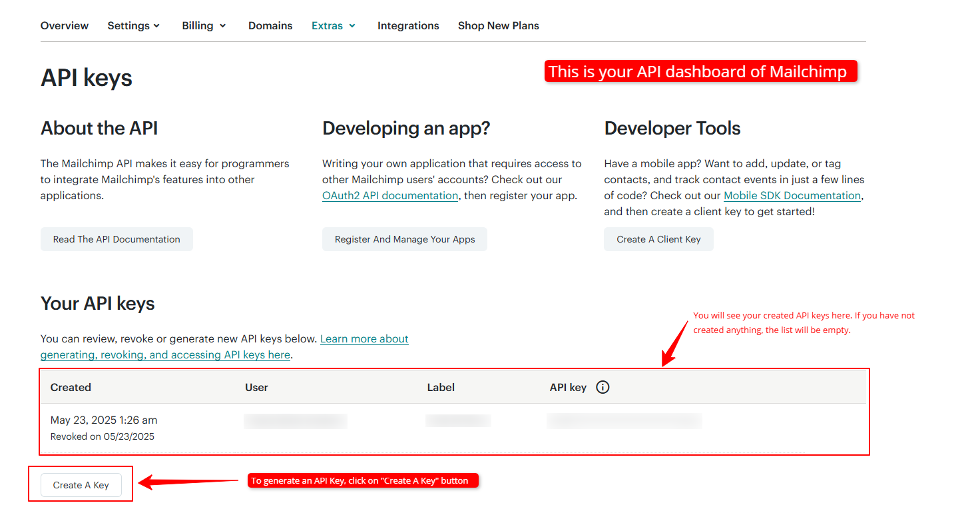Click the Developing an app? heading
Screen dimensions: 980x517
click(406, 128)
